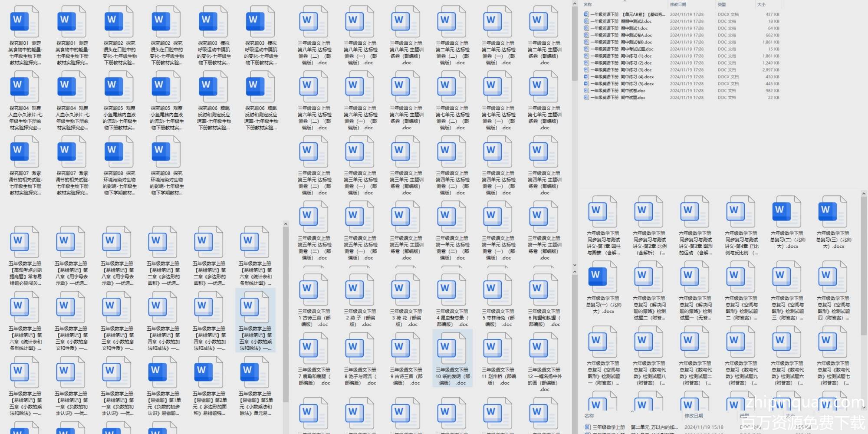Select the 三年级语文下册 2 燕子 document icon
This screenshot has height=434, width=868.
tap(360, 290)
